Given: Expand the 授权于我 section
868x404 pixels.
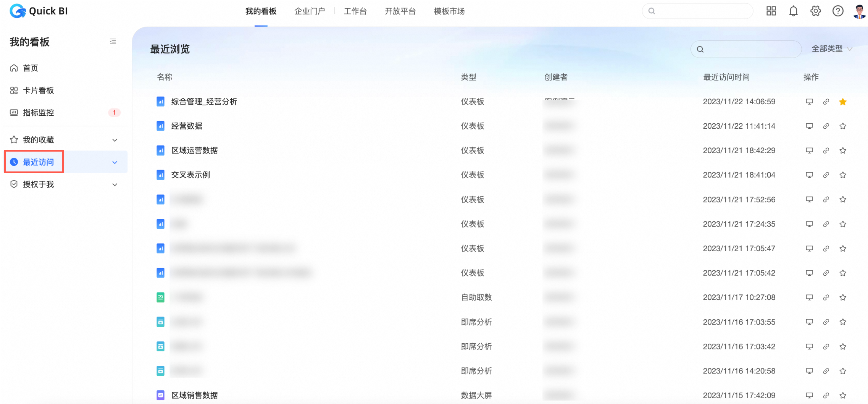Looking at the screenshot, I should click(x=115, y=185).
